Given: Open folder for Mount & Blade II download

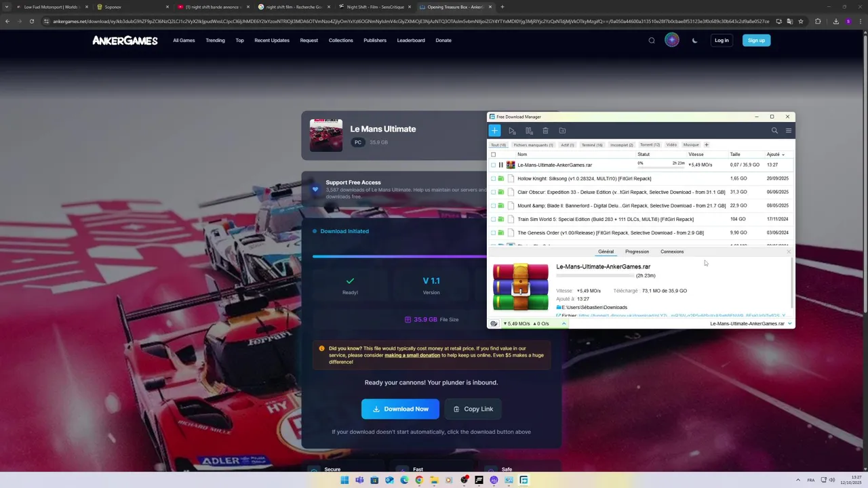Looking at the screenshot, I should tap(501, 205).
